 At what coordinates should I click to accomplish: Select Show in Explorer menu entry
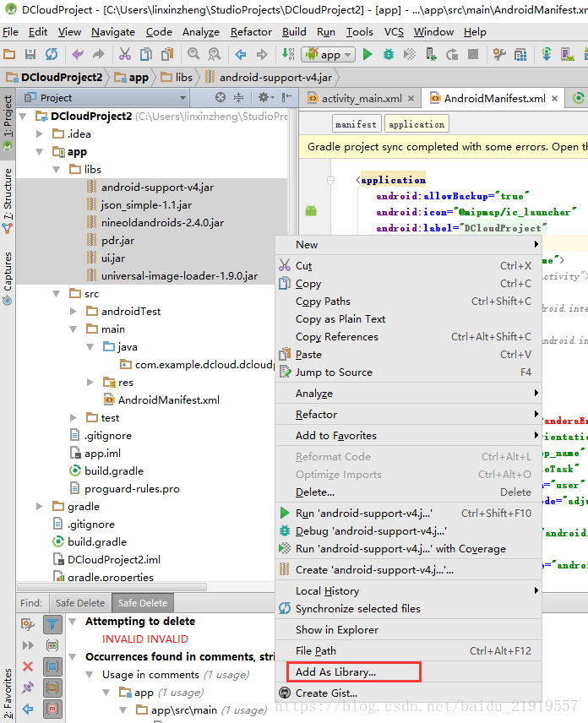pos(408,629)
